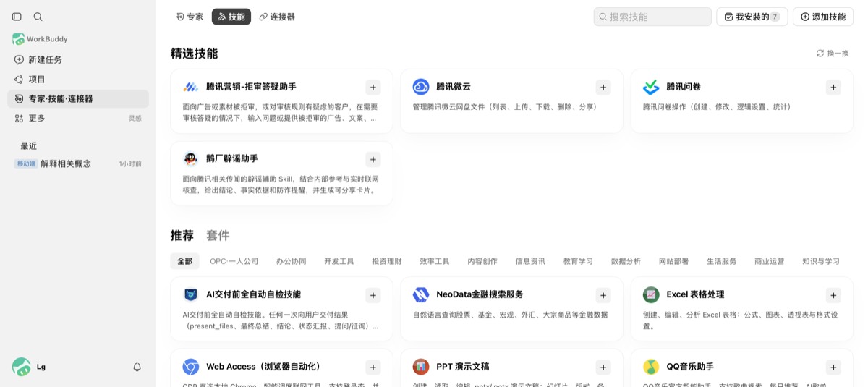The width and height of the screenshot is (868, 387).
Task: Add Excel 表格处理 skill with plus
Action: click(x=833, y=295)
